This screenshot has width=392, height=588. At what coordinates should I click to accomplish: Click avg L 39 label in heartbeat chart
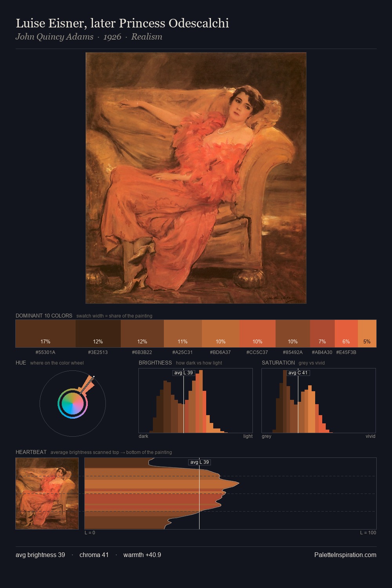click(x=200, y=462)
